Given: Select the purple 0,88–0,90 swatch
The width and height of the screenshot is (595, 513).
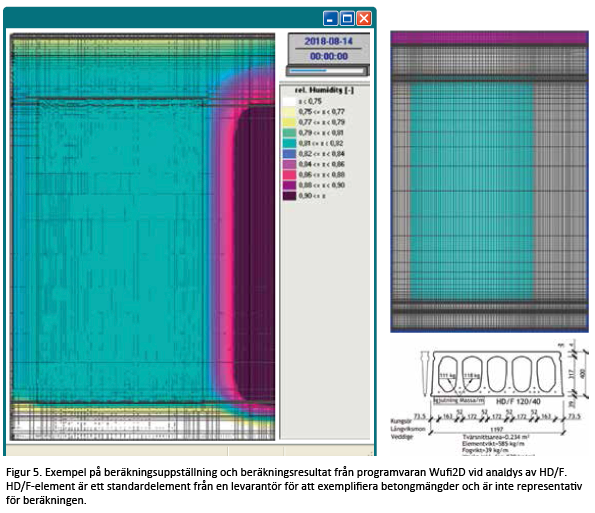Looking at the screenshot, I should click(289, 185).
